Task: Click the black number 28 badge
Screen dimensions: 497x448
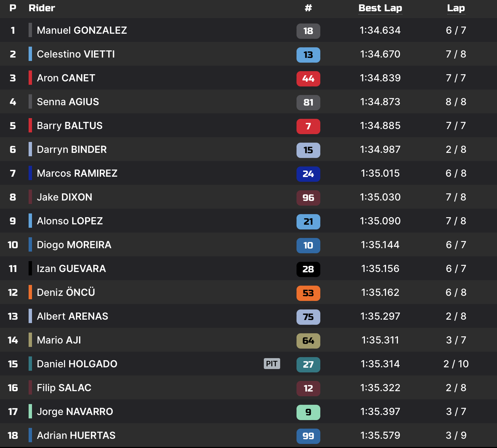Action: [308, 269]
